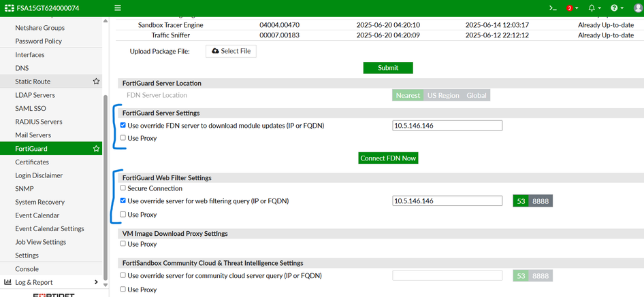Expand the Log & Report menu arrow
The image size is (644, 297).
(x=96, y=282)
